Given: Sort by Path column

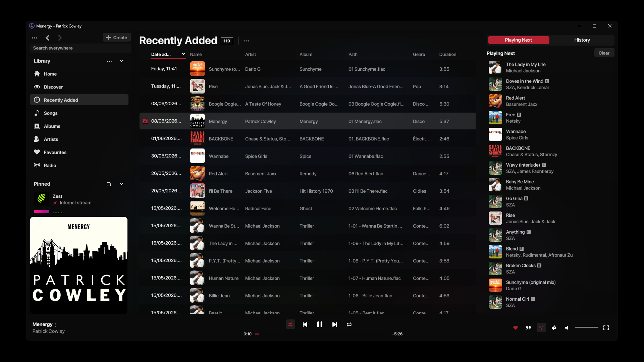Looking at the screenshot, I should [x=353, y=54].
